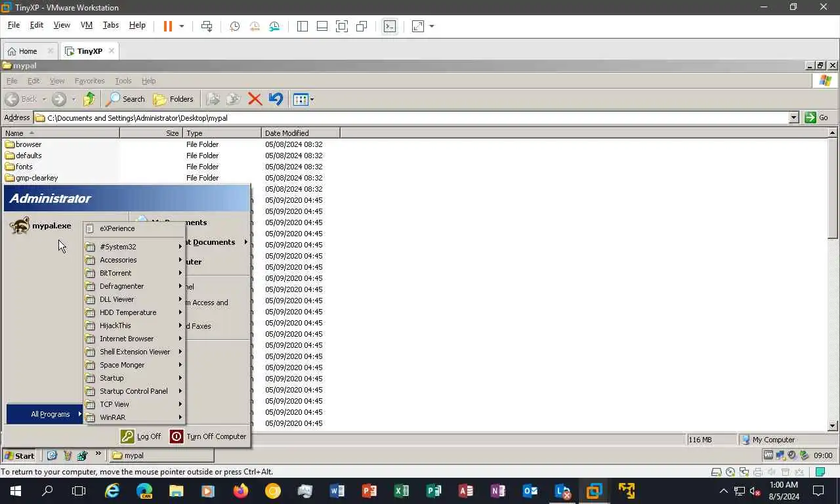Screen dimensions: 840x504
Task: Click the Copy To icon in Explorer toolbar
Action: [x=233, y=99]
